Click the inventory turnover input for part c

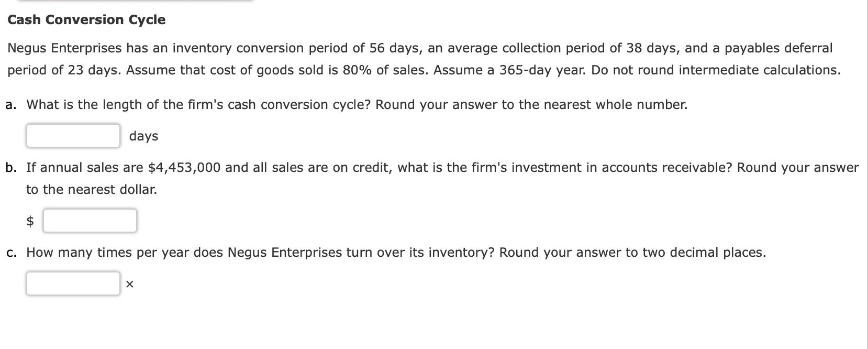click(x=72, y=283)
